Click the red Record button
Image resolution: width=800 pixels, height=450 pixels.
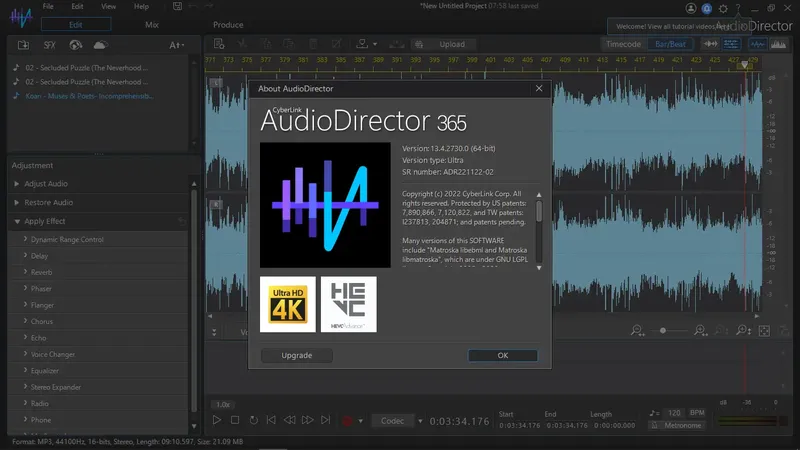(x=348, y=421)
